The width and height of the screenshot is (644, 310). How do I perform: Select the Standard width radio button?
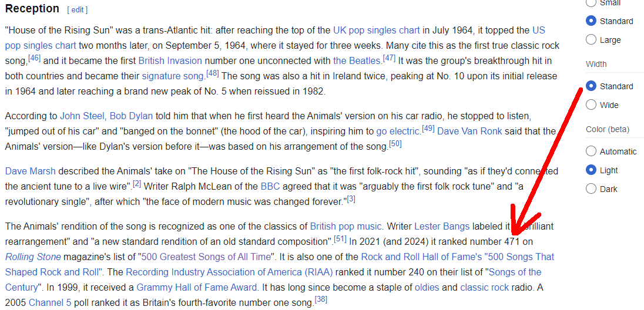(591, 86)
